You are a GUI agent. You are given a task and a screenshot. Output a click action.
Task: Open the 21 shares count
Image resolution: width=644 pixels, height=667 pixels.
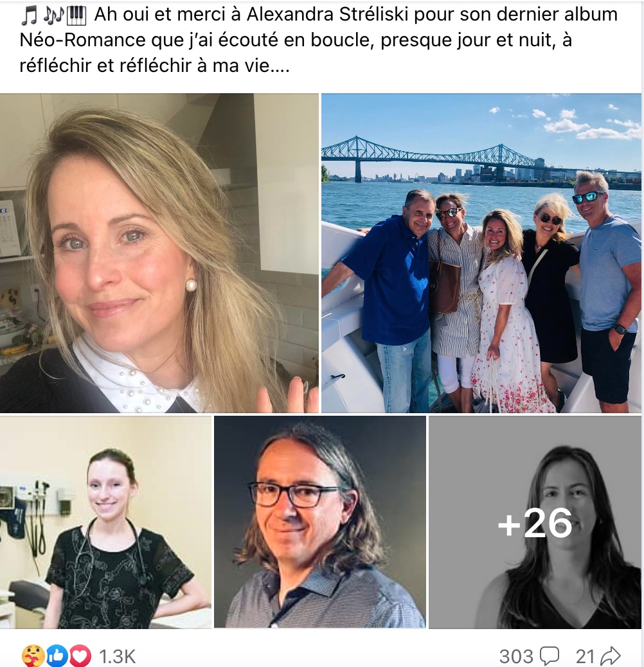pos(586,656)
